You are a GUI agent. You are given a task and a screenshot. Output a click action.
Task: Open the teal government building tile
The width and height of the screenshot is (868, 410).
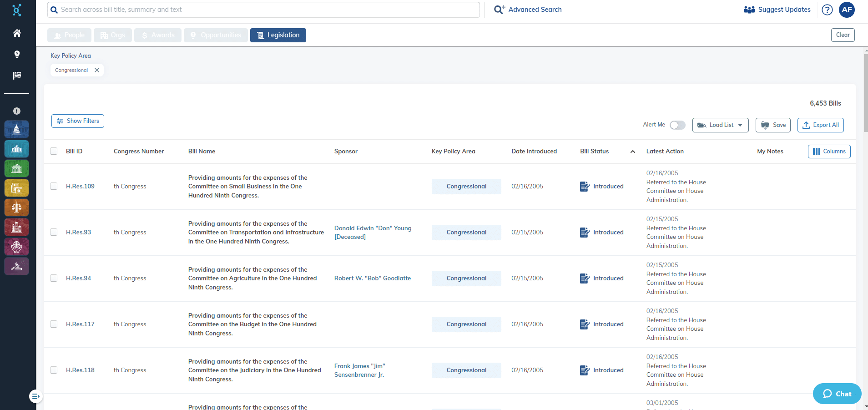point(17,149)
